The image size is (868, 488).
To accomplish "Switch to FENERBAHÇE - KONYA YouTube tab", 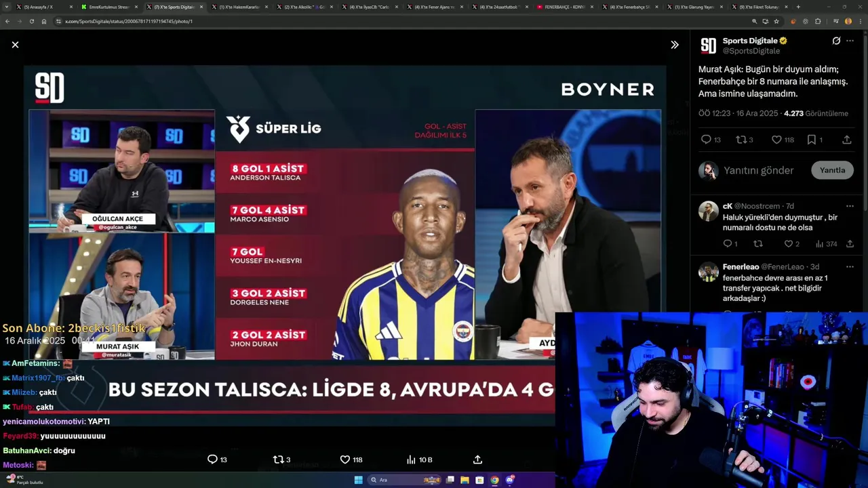I will pyautogui.click(x=564, y=7).
